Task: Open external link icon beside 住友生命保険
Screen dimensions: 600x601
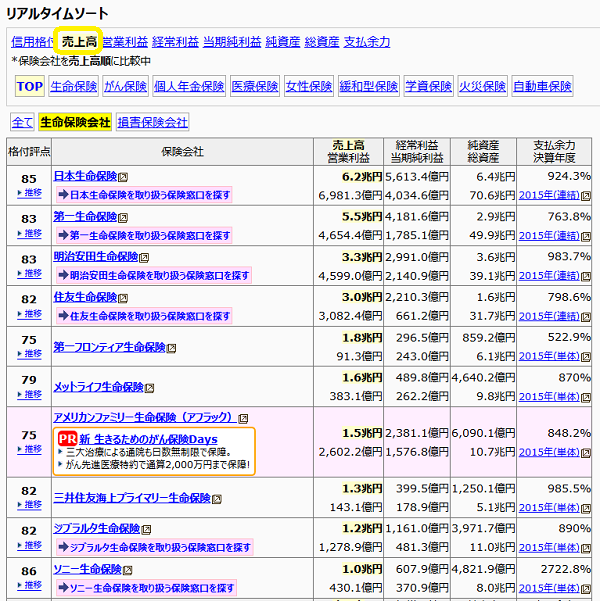Action: pyautogui.click(x=123, y=298)
